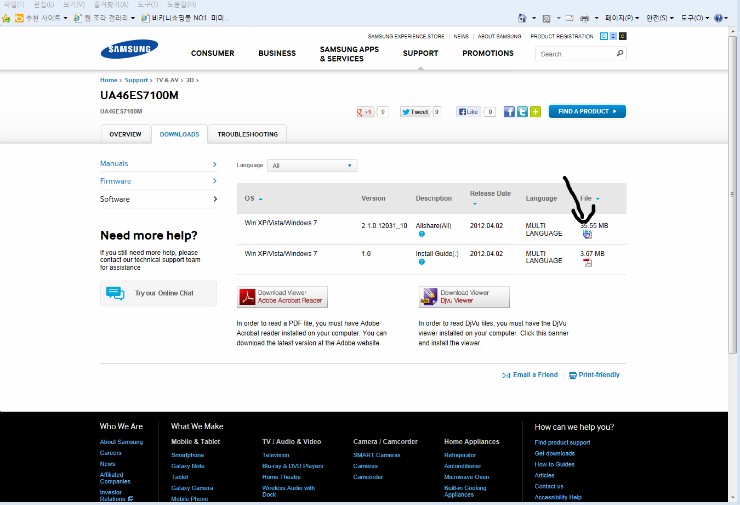
Task: Click the browser Read Mail icon
Action: (570, 18)
